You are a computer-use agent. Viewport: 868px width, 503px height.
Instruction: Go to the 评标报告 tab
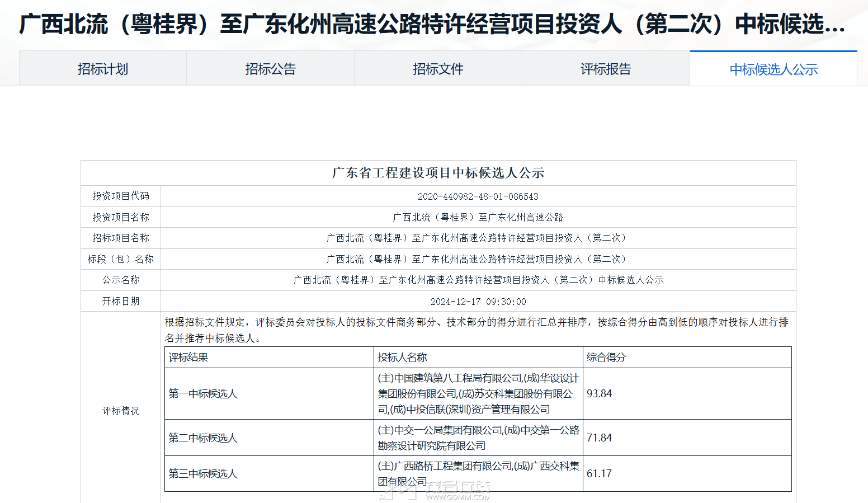[x=606, y=69]
